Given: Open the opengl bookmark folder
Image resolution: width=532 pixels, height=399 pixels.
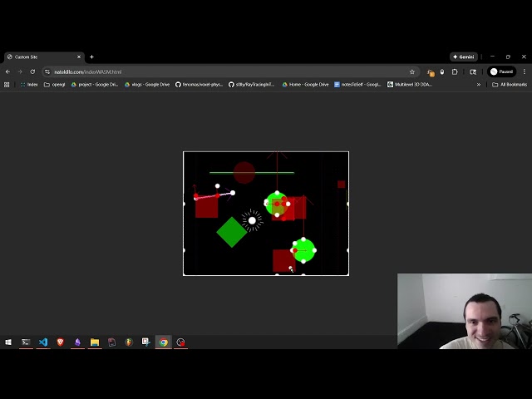Looking at the screenshot, I should coord(55,85).
